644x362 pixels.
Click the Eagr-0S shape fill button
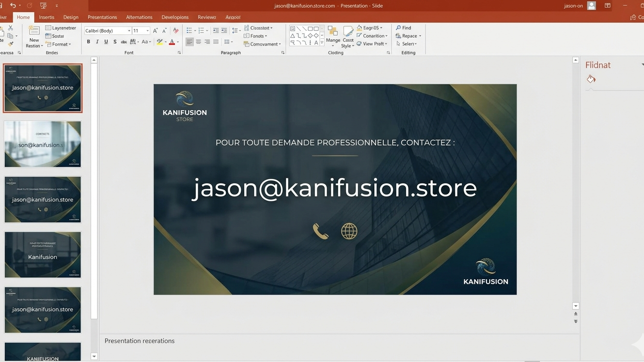(x=369, y=28)
